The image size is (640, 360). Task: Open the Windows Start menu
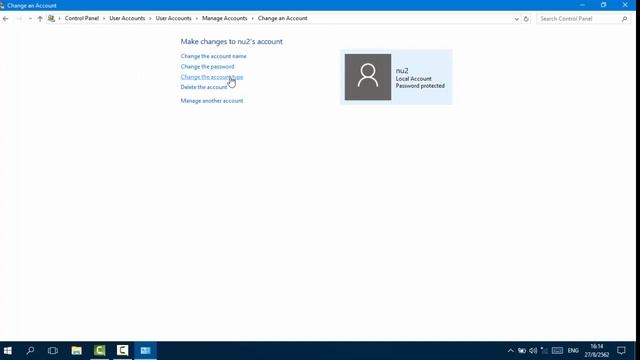pyautogui.click(x=7, y=351)
